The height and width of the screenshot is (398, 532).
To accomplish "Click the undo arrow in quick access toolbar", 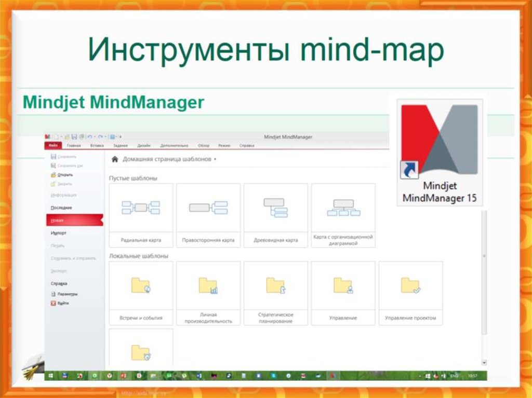I will click(x=90, y=136).
